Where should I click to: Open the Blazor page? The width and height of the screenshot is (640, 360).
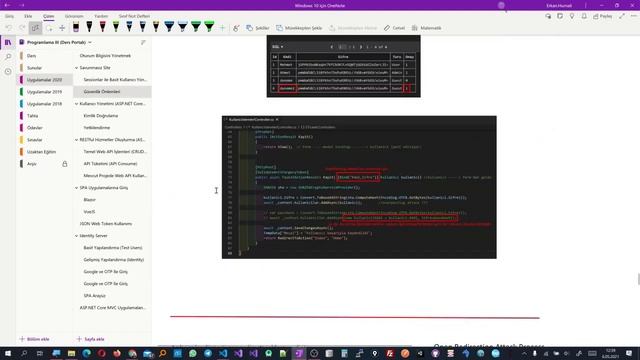tap(112, 200)
